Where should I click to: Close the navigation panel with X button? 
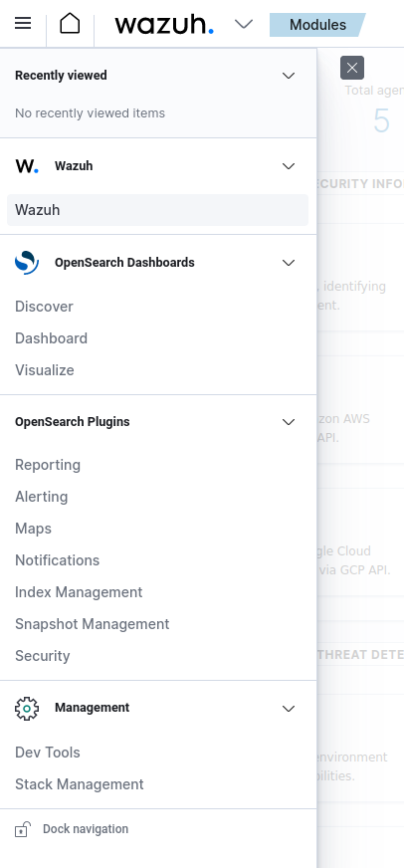352,68
